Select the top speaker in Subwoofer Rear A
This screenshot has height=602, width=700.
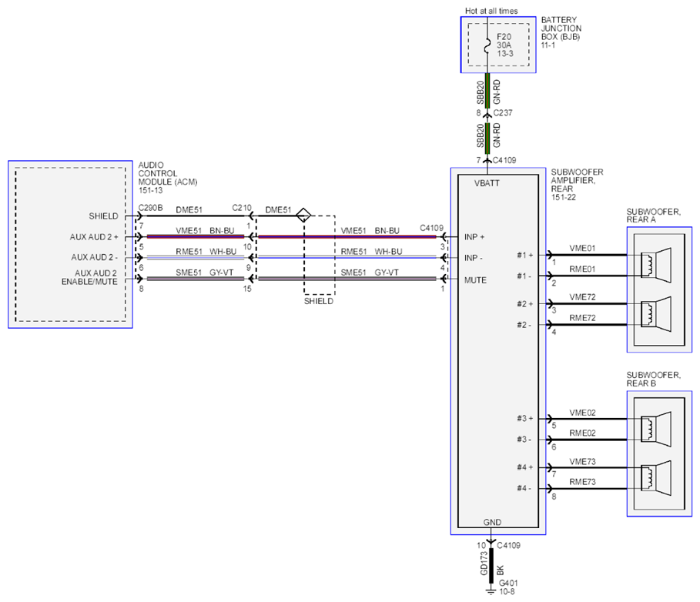click(656, 265)
